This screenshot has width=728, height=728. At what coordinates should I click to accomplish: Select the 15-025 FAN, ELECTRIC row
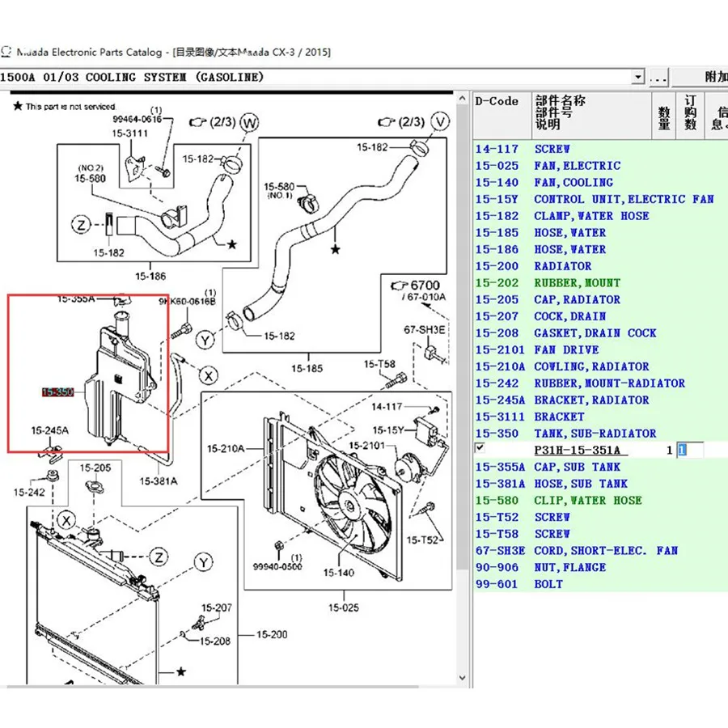point(600,166)
